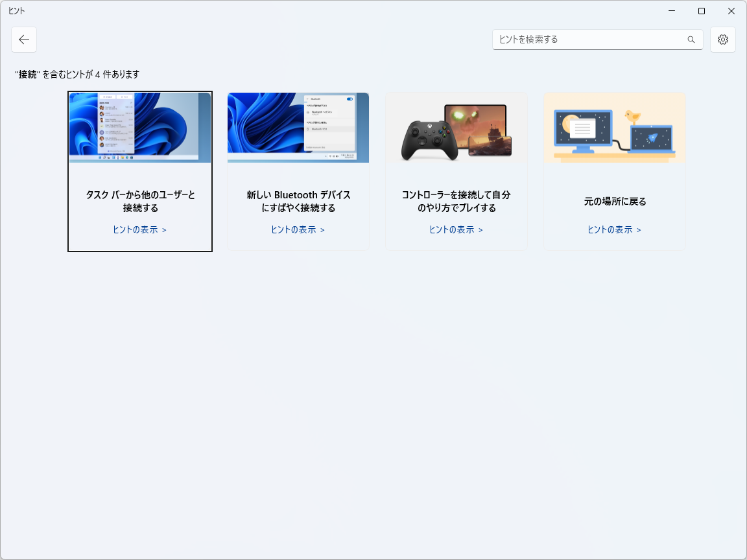Open ヒントの表示 under the controller tip
The height and width of the screenshot is (560, 747).
tap(456, 229)
